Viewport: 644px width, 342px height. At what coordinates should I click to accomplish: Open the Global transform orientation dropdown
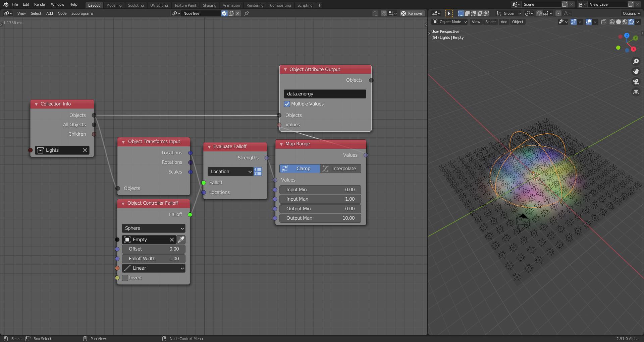(509, 13)
